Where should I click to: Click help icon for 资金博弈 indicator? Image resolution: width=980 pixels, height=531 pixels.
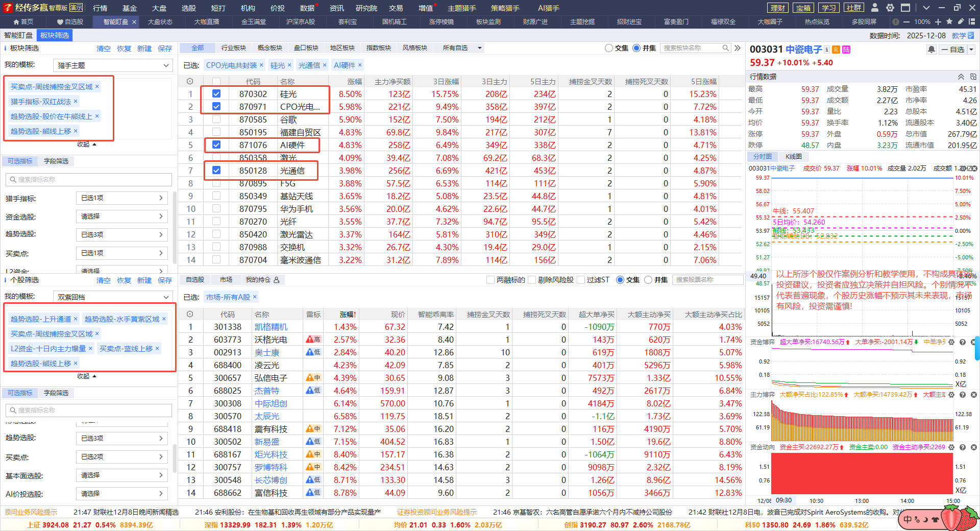963,342
